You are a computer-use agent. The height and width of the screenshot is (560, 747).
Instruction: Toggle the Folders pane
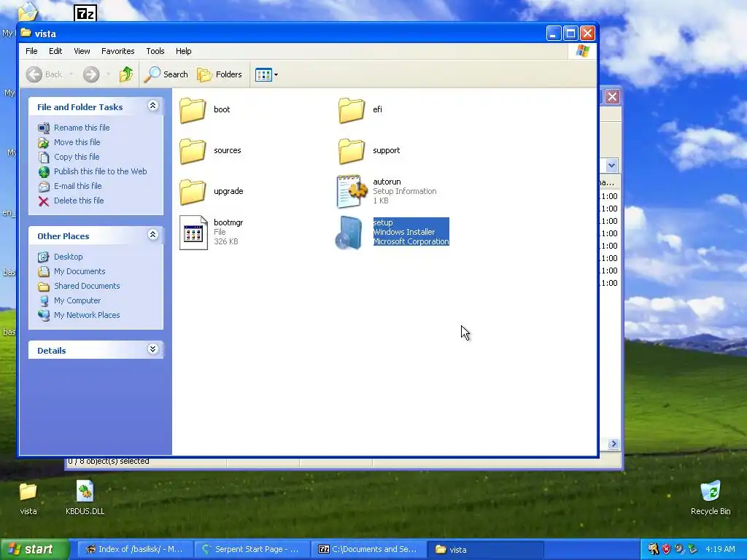pyautogui.click(x=220, y=74)
